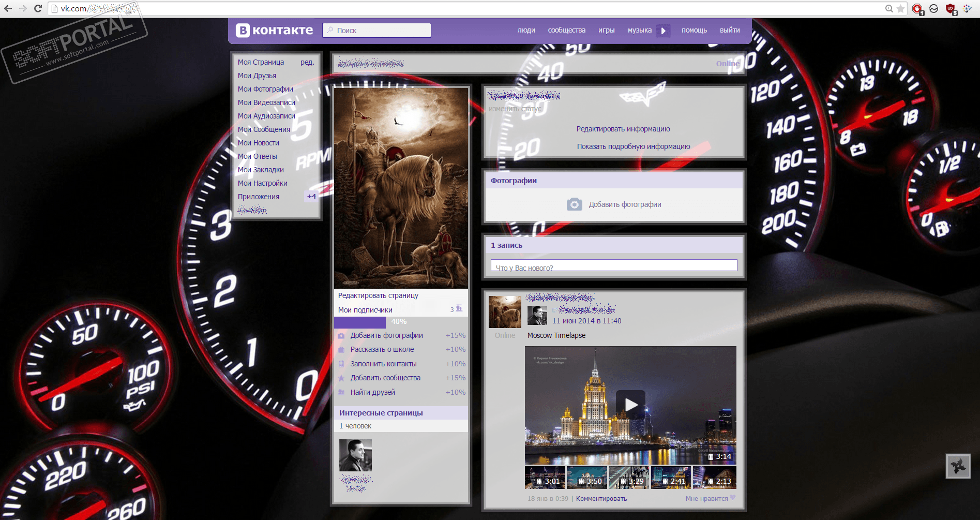Open Мои Сообщения in the sidebar
This screenshot has width=980, height=520.
pos(264,129)
